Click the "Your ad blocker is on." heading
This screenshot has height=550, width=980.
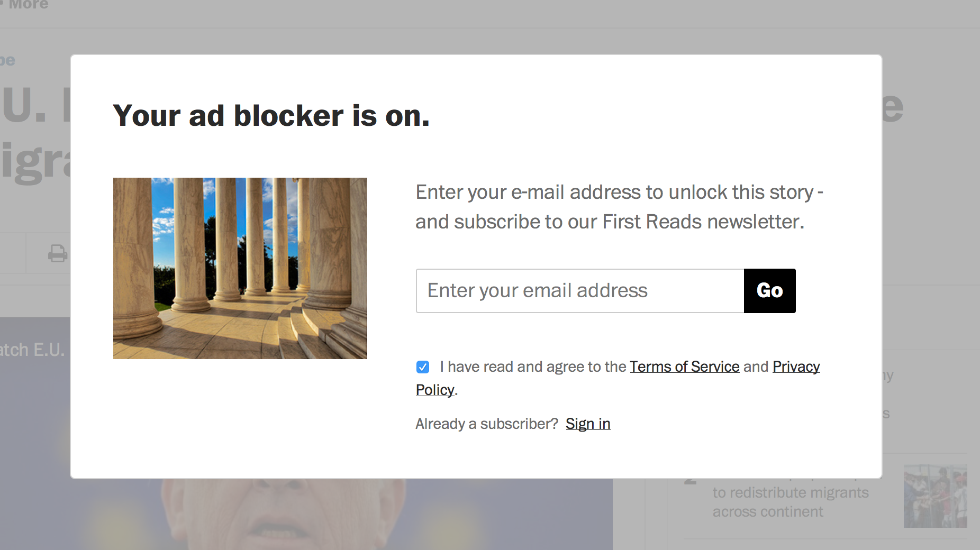click(271, 115)
